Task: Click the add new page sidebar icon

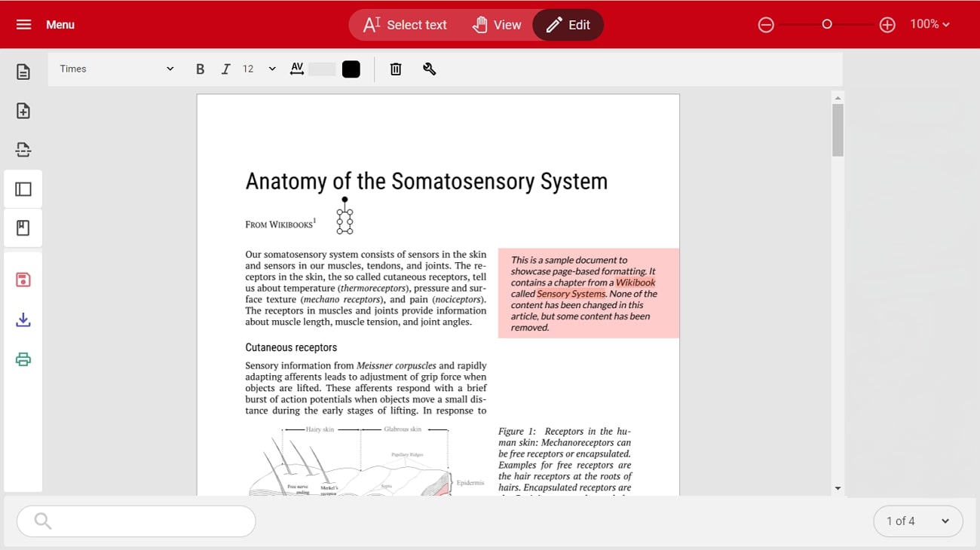Action: click(23, 111)
